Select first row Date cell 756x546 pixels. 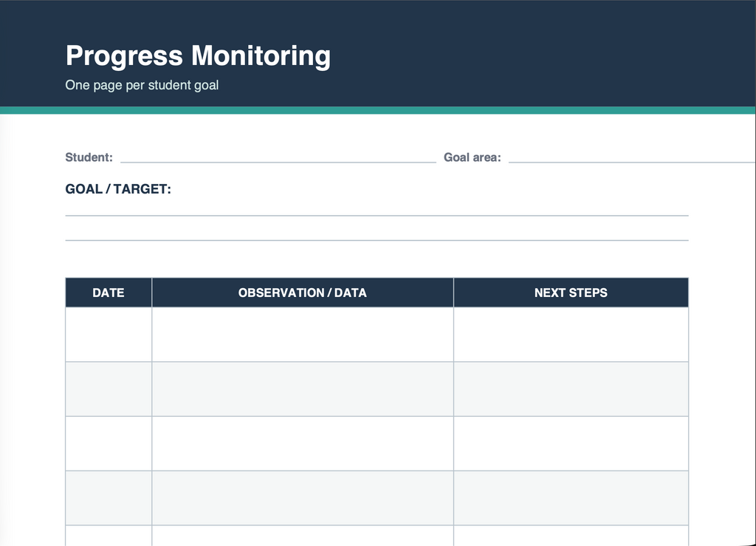tap(109, 334)
